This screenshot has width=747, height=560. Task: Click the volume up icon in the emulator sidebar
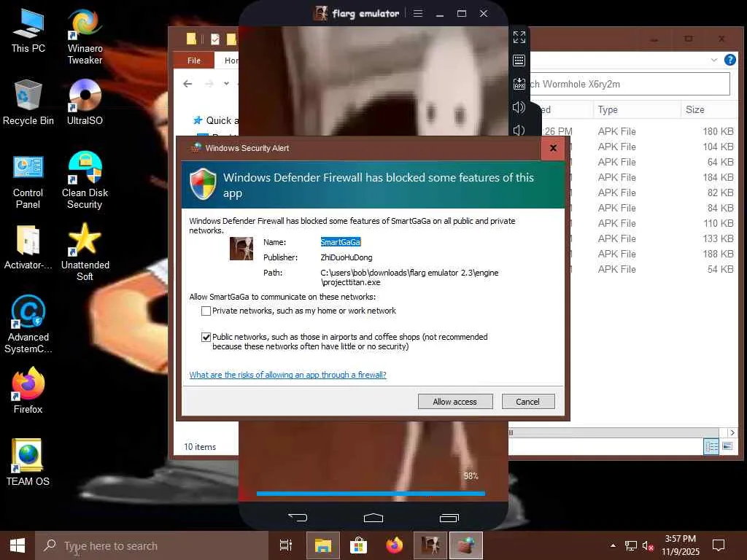[x=519, y=107]
